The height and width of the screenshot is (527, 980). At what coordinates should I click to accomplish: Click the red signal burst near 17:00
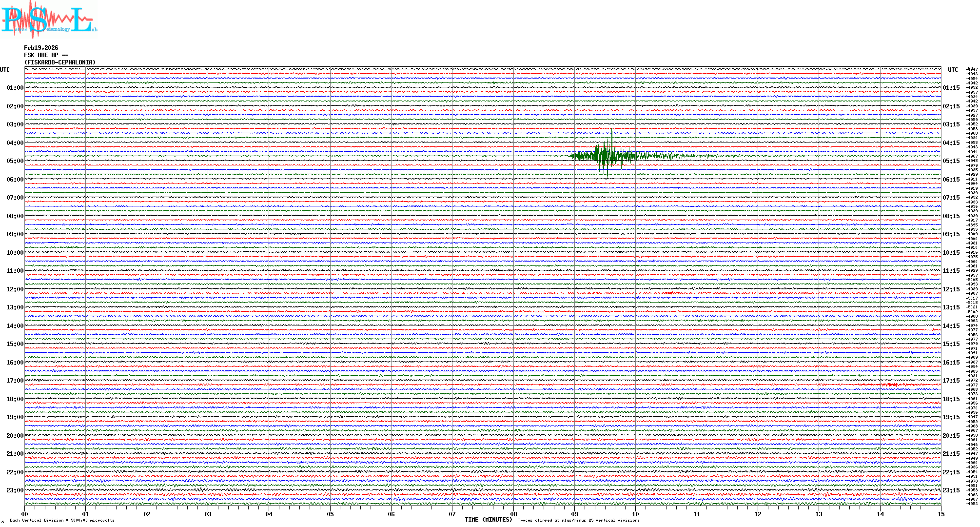click(892, 385)
